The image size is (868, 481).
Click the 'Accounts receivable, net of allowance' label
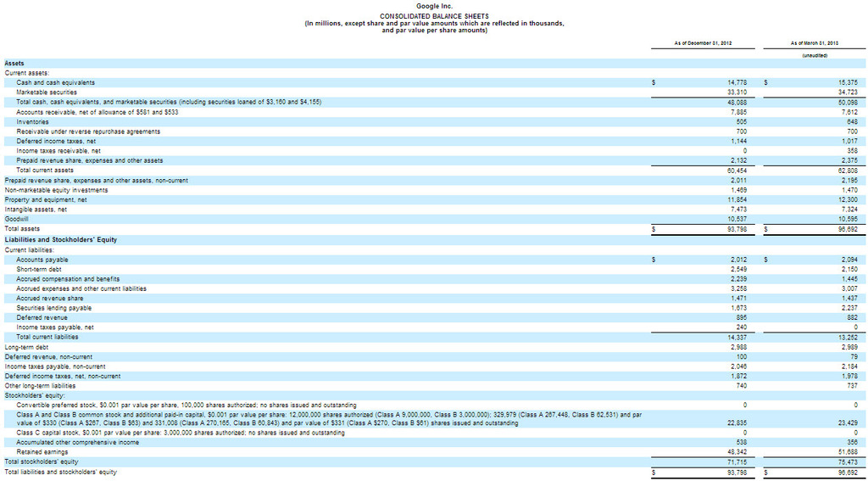[x=97, y=112]
